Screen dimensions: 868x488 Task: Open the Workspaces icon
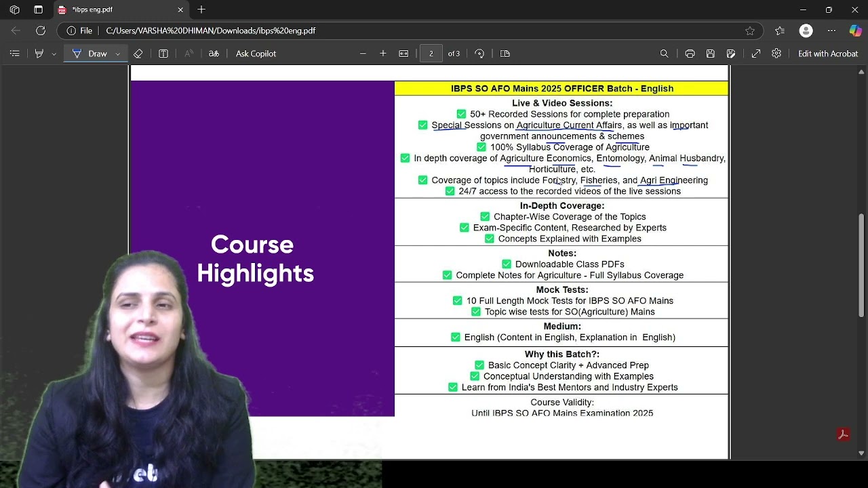14,10
